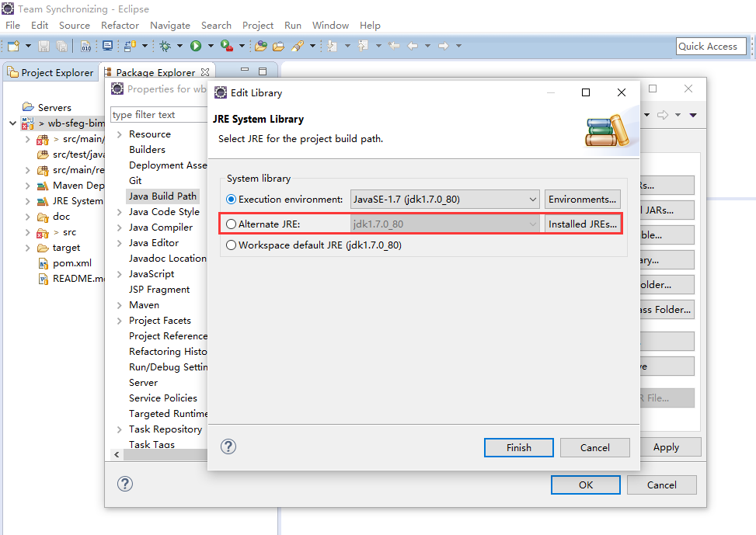Screen dimensions: 756x535
Task: Click the Previous Annotation icon
Action: click(x=363, y=46)
